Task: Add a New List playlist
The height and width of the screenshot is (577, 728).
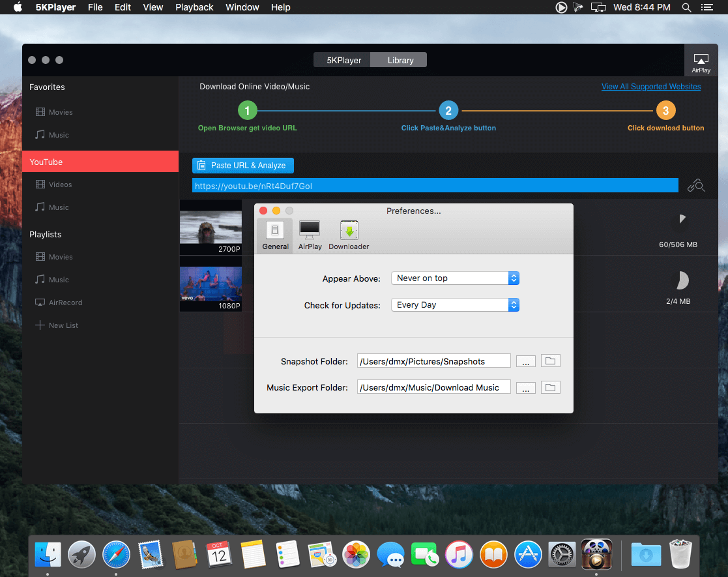Action: click(57, 325)
